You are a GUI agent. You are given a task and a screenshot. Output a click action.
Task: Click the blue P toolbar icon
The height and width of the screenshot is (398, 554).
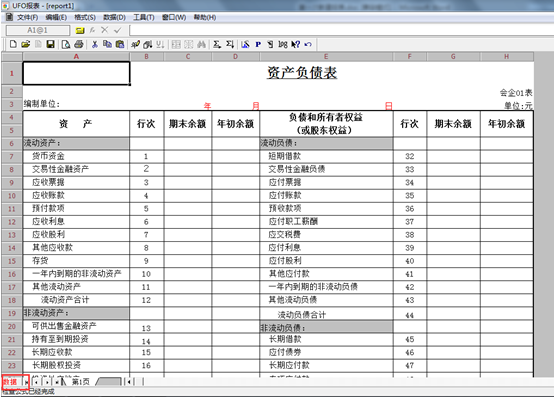pyautogui.click(x=258, y=44)
